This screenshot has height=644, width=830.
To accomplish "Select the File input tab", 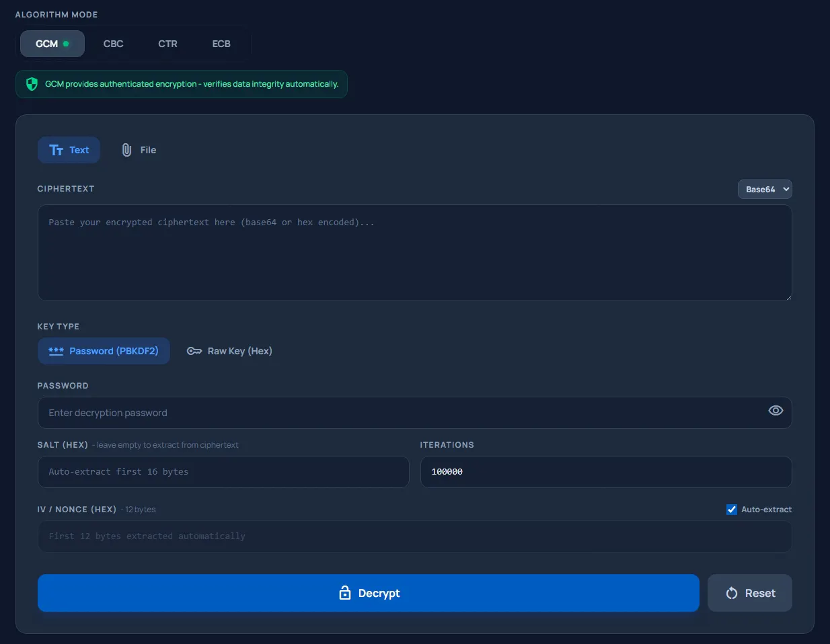I will [x=139, y=150].
